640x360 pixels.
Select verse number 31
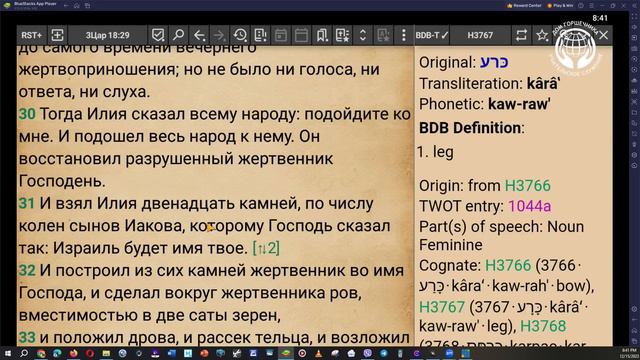pos(27,203)
